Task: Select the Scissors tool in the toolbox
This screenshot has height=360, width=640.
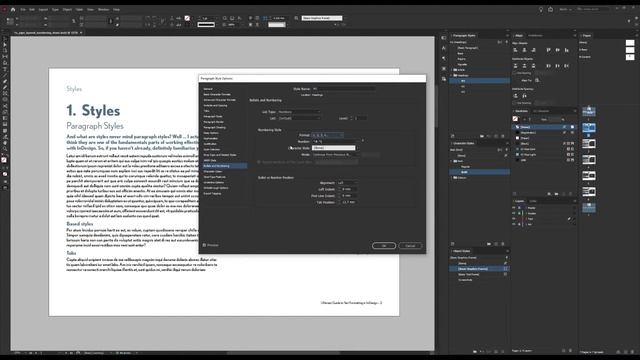Action: [x=5, y=106]
